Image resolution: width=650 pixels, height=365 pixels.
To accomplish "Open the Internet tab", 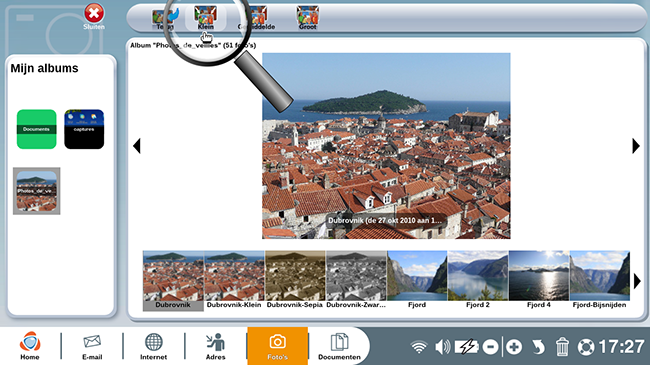I will (x=153, y=346).
